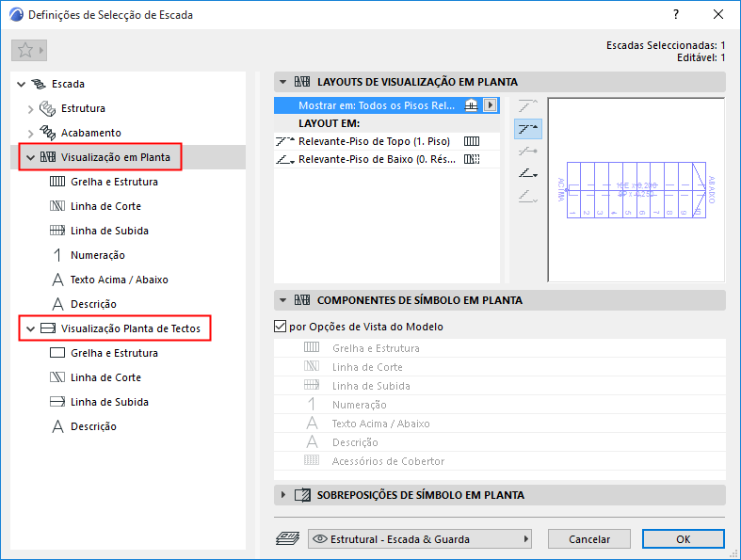Open Linha de Subida under Visualização em Planta

pos(109,232)
